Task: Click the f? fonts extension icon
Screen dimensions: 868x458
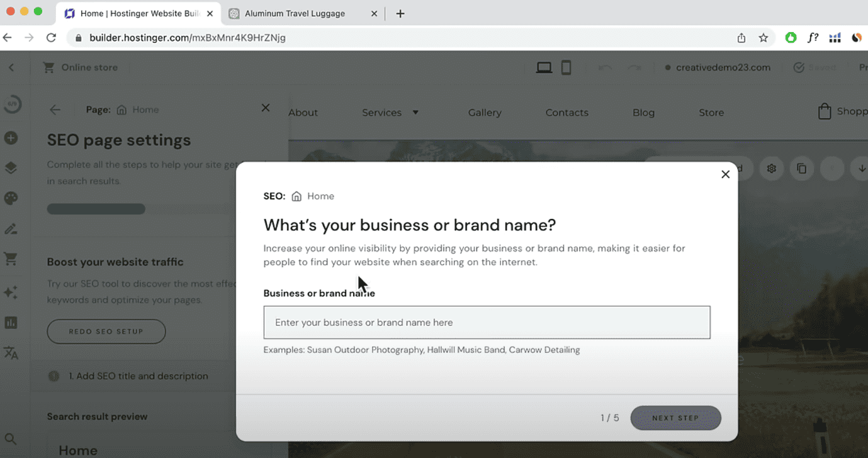Action: [x=813, y=38]
